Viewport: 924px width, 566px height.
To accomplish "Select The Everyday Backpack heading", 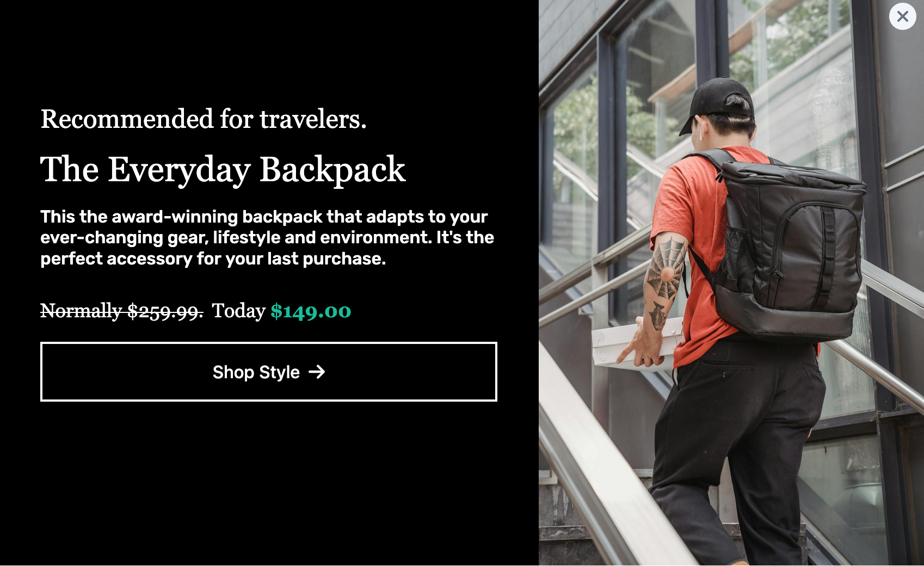I will pos(223,169).
